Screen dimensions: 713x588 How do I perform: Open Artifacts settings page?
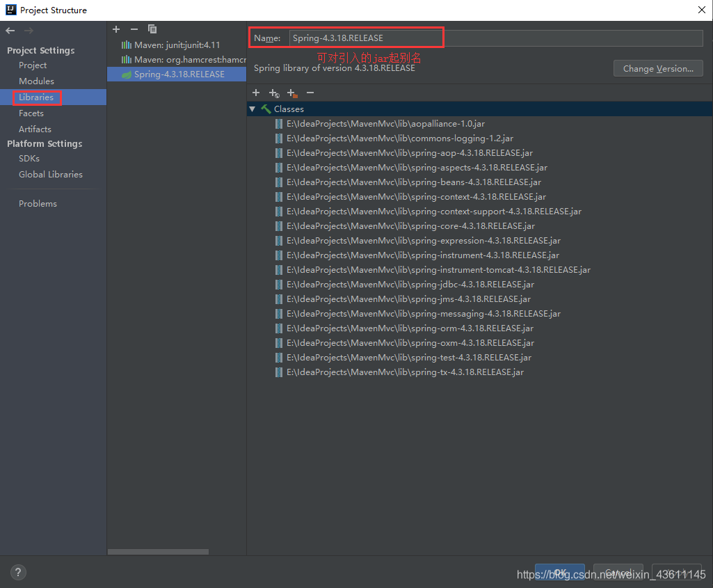[x=35, y=129]
